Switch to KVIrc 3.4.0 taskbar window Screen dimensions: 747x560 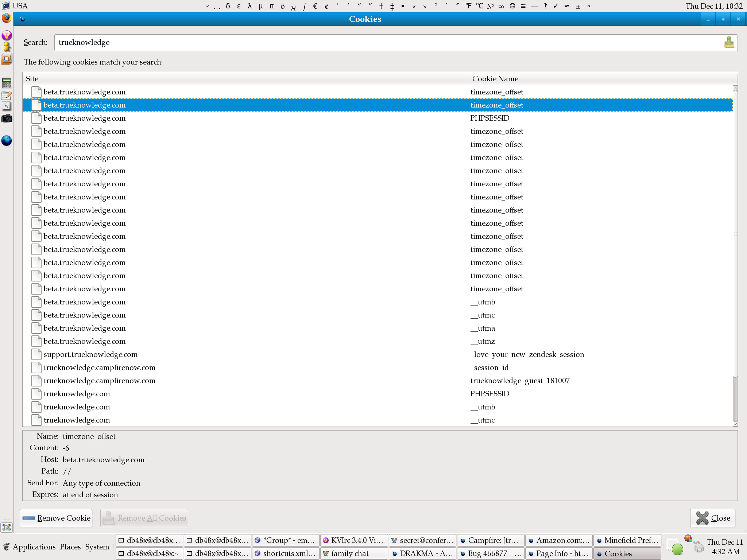coord(354,540)
